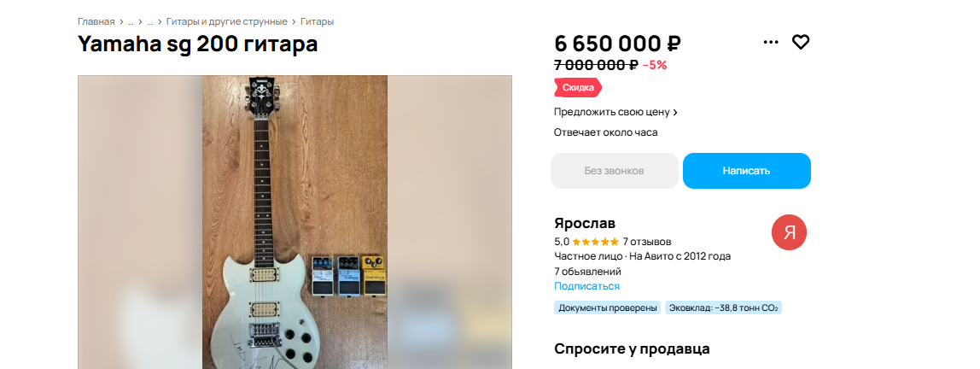This screenshot has width=980, height=369.
Task: Expand second collapsed breadcrumb ellipsis
Action: pos(150,21)
